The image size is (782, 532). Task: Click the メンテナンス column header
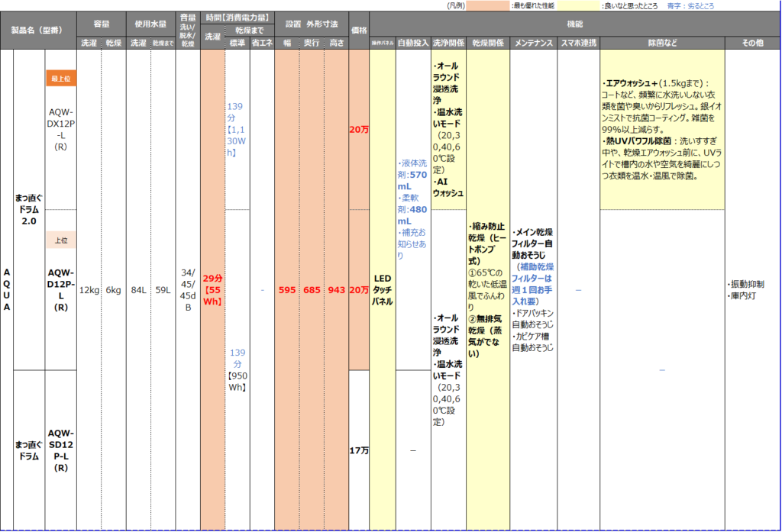[x=533, y=43]
